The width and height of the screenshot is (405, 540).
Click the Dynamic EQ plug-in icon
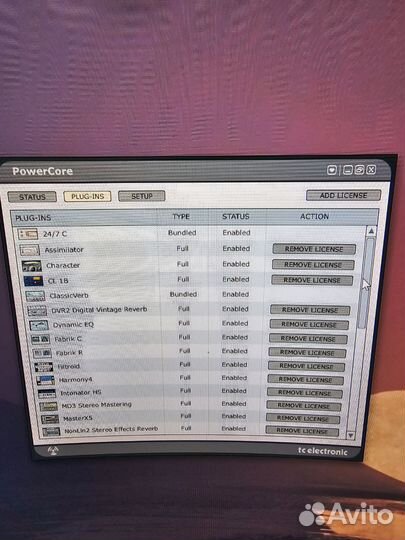pos(39,325)
